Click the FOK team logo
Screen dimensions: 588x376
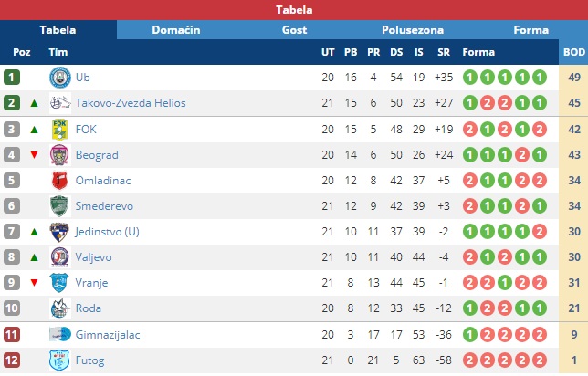(60, 130)
